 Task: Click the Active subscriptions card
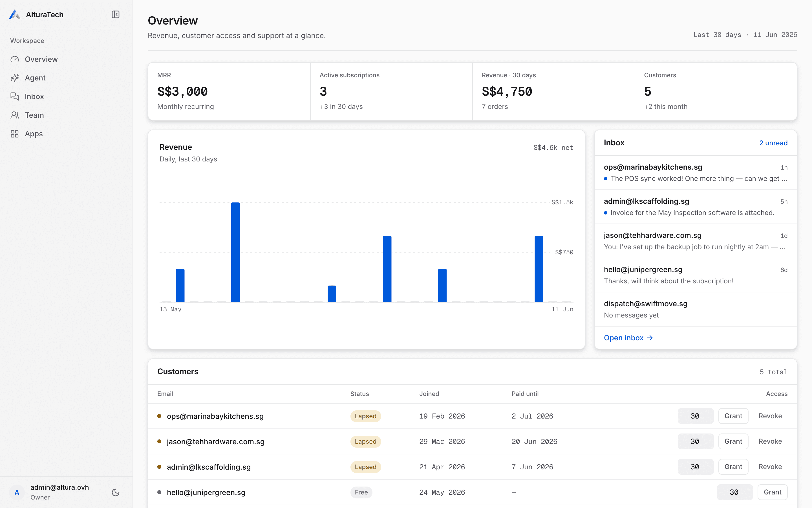coord(391,91)
